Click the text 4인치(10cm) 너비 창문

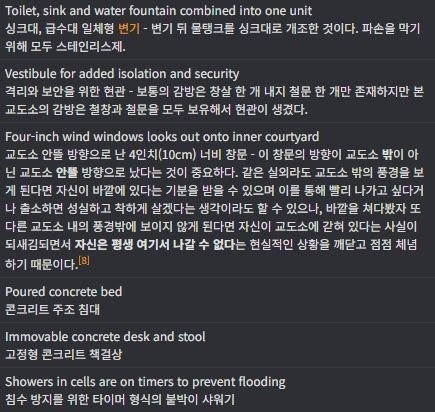188,155
